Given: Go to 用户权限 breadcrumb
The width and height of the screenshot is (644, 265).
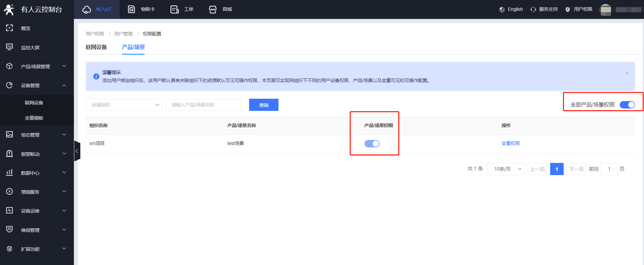Looking at the screenshot, I should 95,34.
